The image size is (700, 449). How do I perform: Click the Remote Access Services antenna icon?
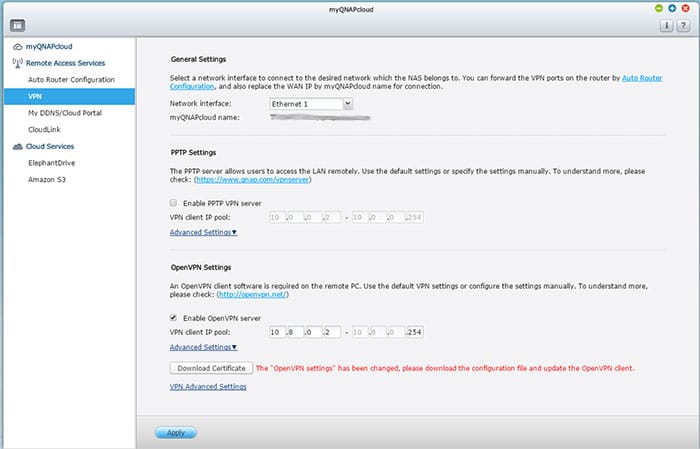17,62
